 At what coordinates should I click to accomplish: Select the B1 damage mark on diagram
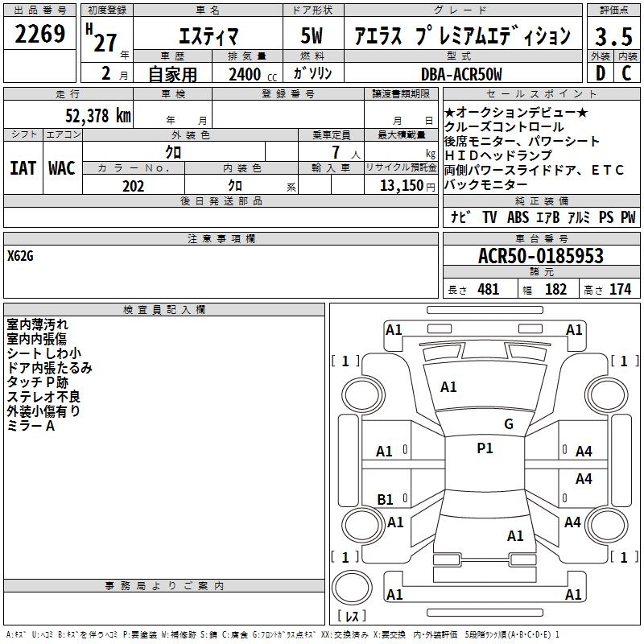click(386, 499)
